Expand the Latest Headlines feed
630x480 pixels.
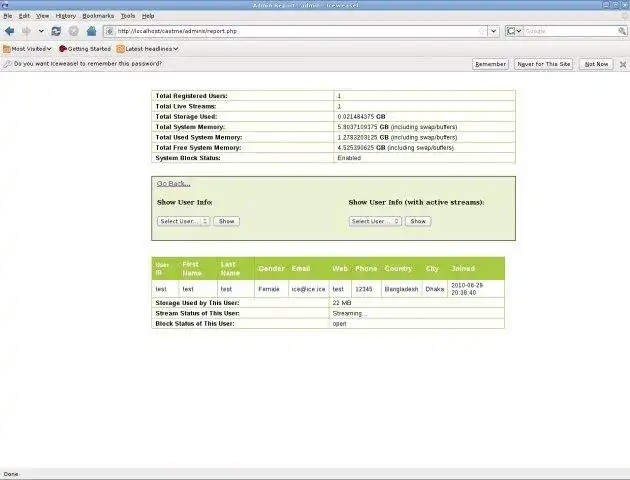pos(147,49)
